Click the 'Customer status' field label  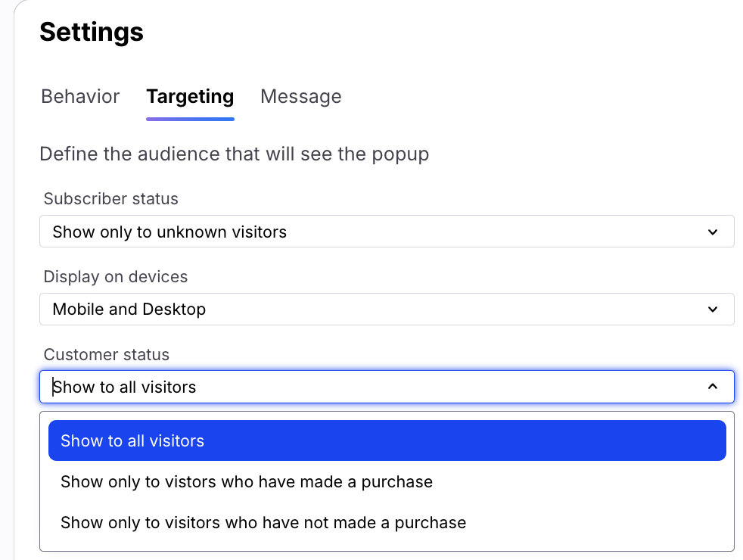(107, 355)
